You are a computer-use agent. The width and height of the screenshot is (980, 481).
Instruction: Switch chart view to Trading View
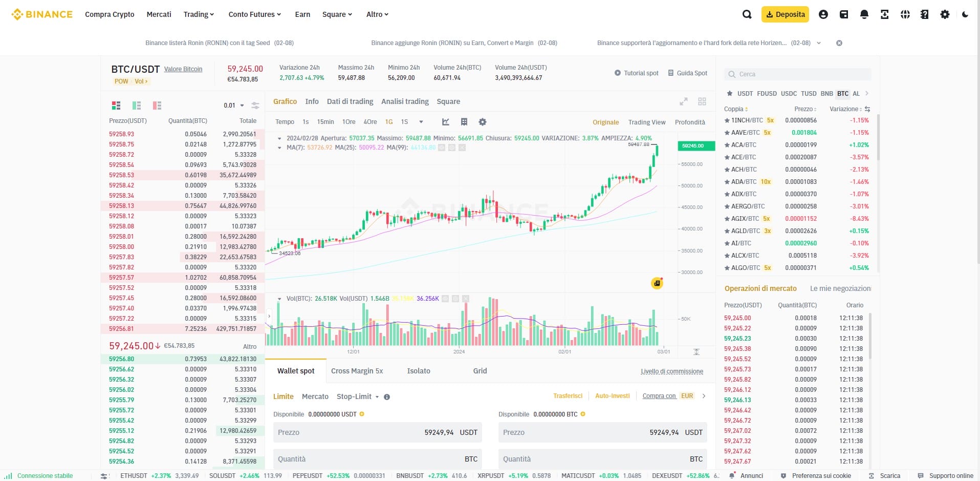coord(646,122)
